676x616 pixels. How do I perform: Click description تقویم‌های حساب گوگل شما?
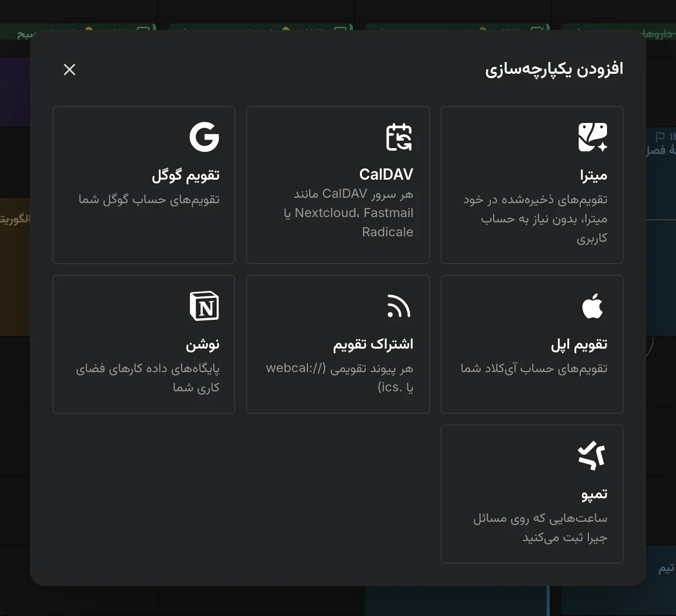[149, 199]
